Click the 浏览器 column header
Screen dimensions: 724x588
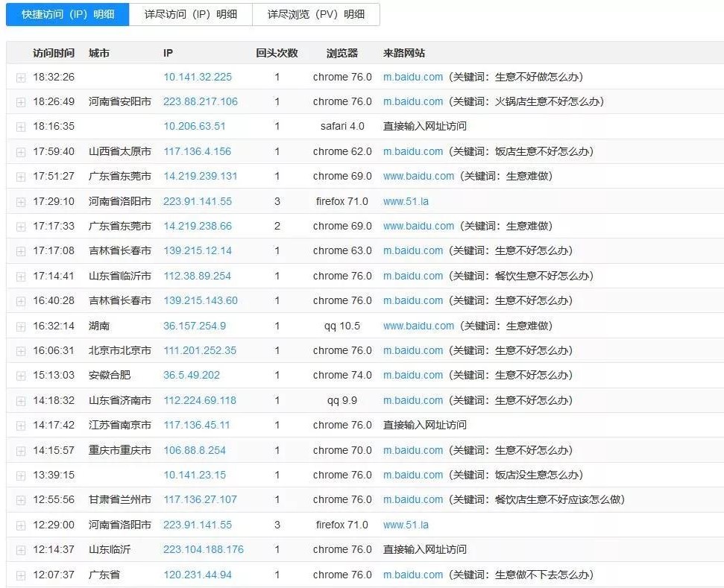342,53
